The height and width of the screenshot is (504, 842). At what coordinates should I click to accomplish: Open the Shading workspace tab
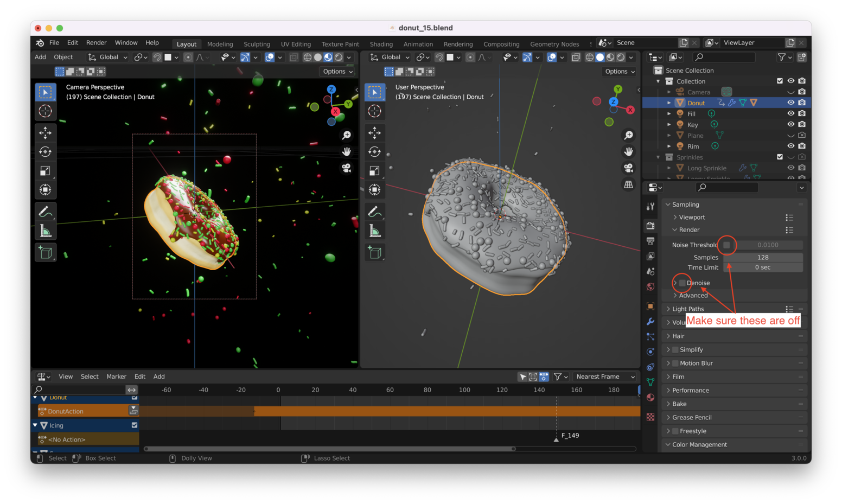381,44
